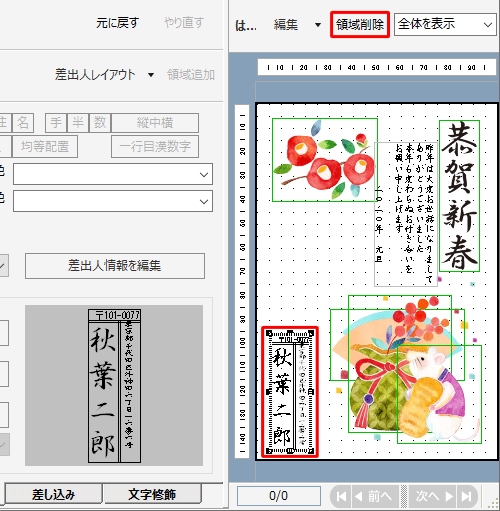Select the sender address area on card
This screenshot has width=500, height=511.
[290, 392]
